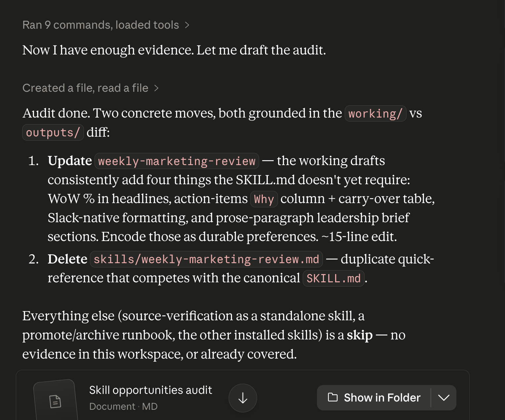Click the Show in Folder button

[x=374, y=398]
